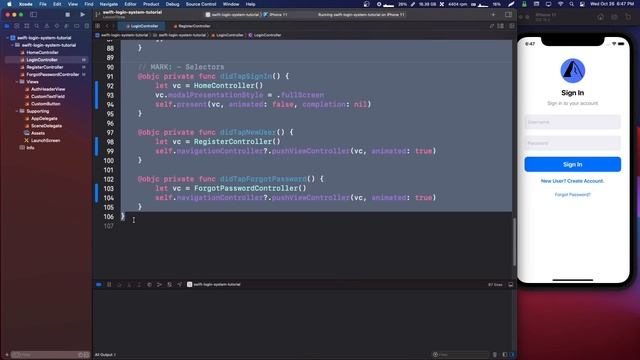The image size is (640, 360).
Task: Toggle the console pane button
Action: [512, 355]
